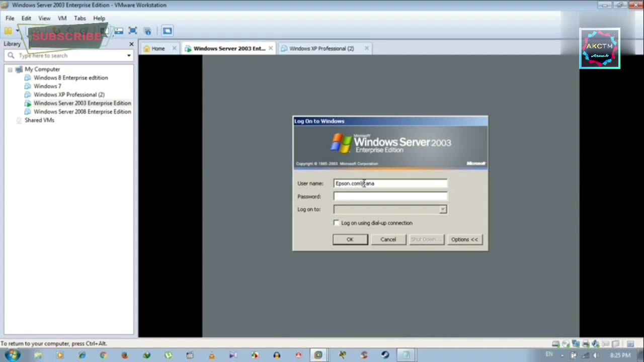Screen dimensions: 644x362
Task: Click the show console view toolbar icon
Action: click(x=119, y=31)
